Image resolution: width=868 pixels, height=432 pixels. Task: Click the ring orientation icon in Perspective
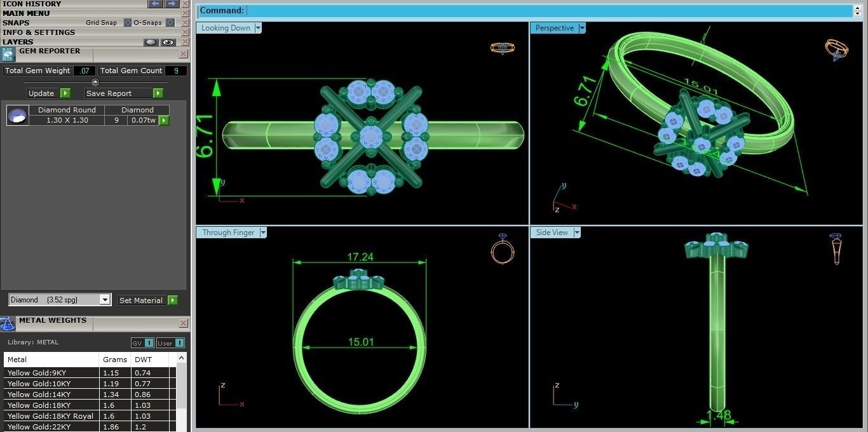pyautogui.click(x=836, y=49)
